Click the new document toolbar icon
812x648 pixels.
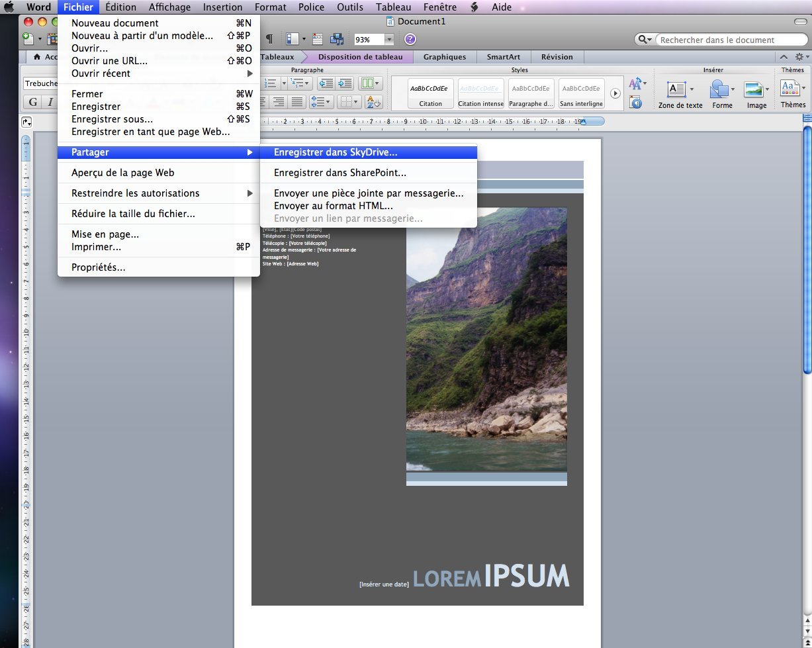[x=28, y=39]
